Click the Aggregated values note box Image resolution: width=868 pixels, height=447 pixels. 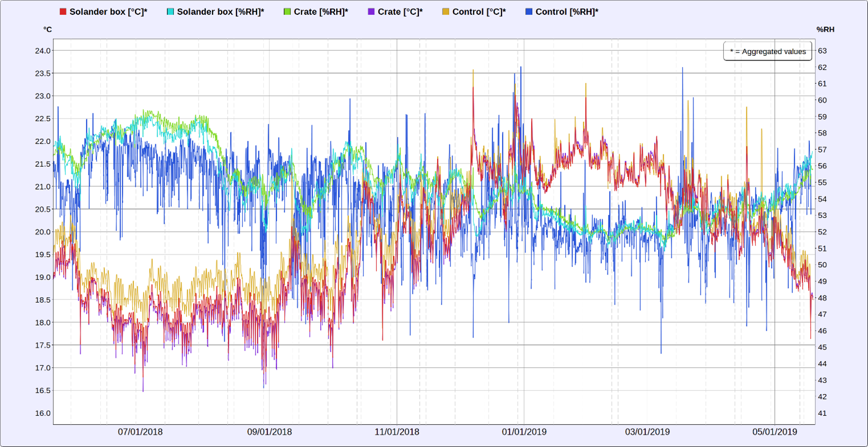coord(768,51)
